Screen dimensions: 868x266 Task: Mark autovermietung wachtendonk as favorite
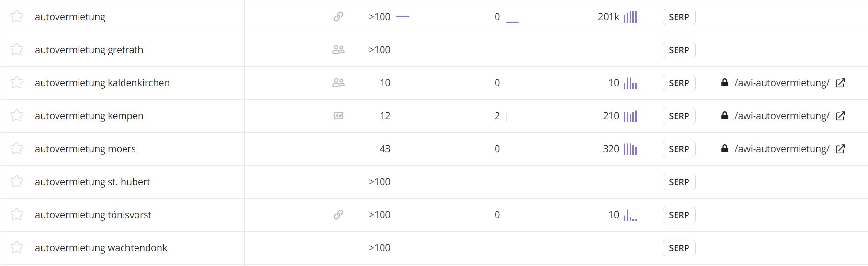[x=17, y=247]
